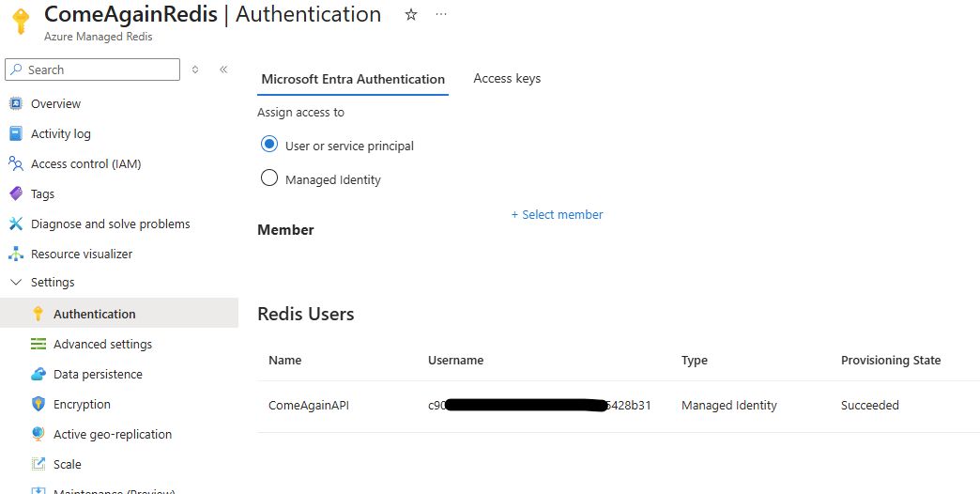
Task: Click the + Select member link
Action: 557,214
